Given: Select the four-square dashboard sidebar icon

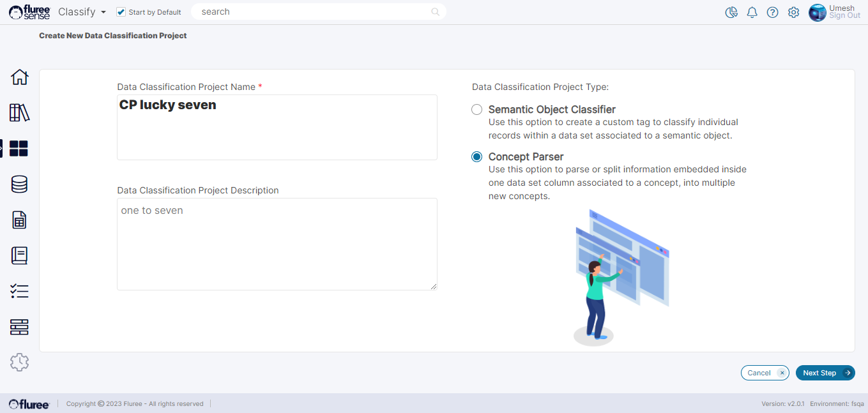Looking at the screenshot, I should tap(19, 149).
